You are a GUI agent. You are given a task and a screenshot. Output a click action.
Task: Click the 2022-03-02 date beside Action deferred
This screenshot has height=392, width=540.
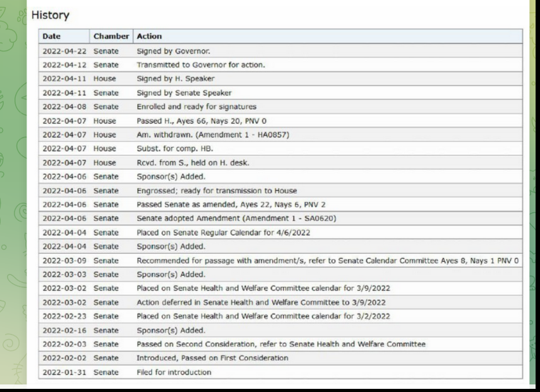(x=64, y=302)
